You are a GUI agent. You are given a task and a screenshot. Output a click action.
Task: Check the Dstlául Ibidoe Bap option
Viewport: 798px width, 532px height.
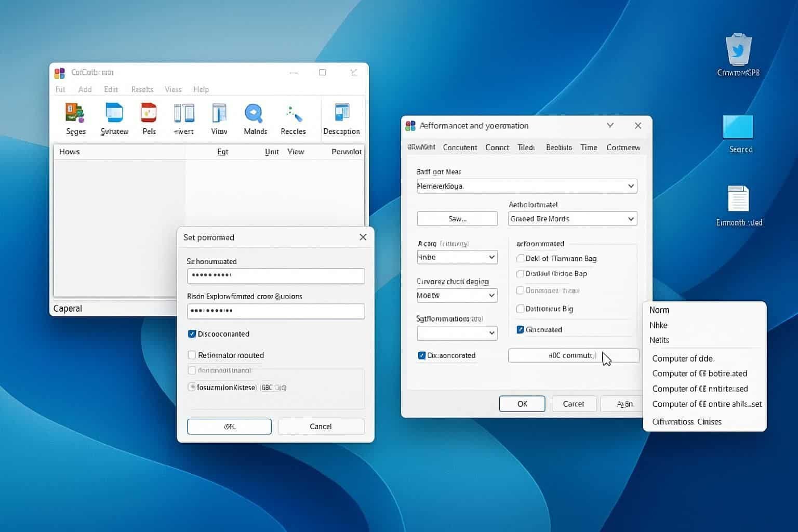click(520, 273)
